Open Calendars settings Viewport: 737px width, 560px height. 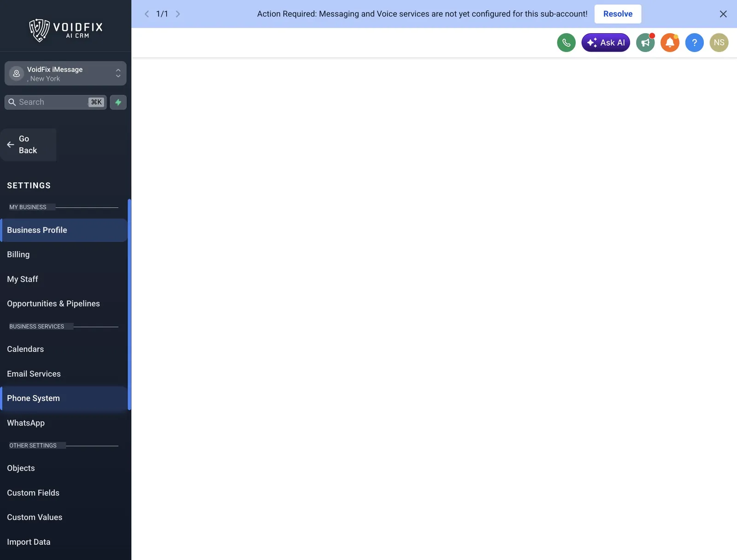click(64, 349)
